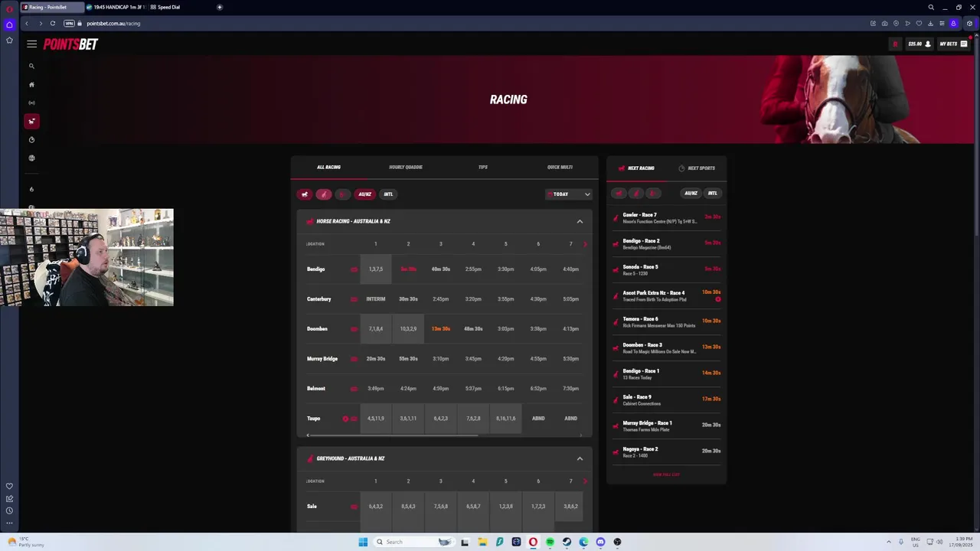Open Temora - Race 6 in Next Racing
This screenshot has height=551, width=980.
coord(666,322)
